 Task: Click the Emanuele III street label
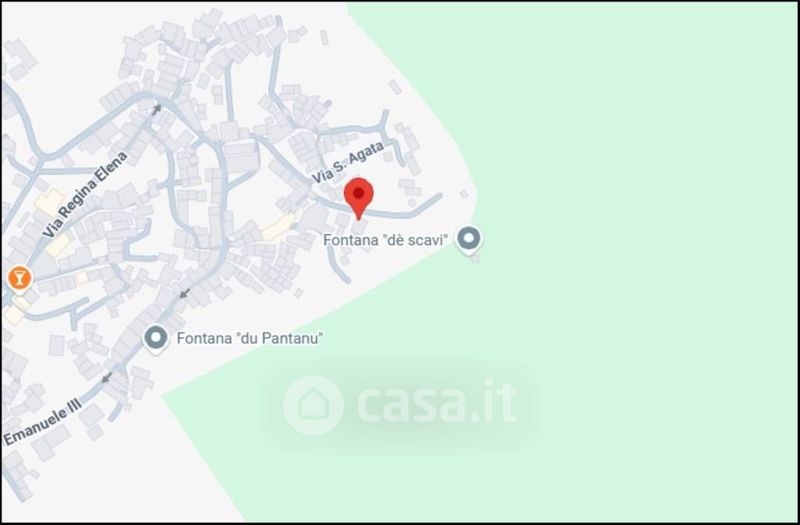point(43,422)
